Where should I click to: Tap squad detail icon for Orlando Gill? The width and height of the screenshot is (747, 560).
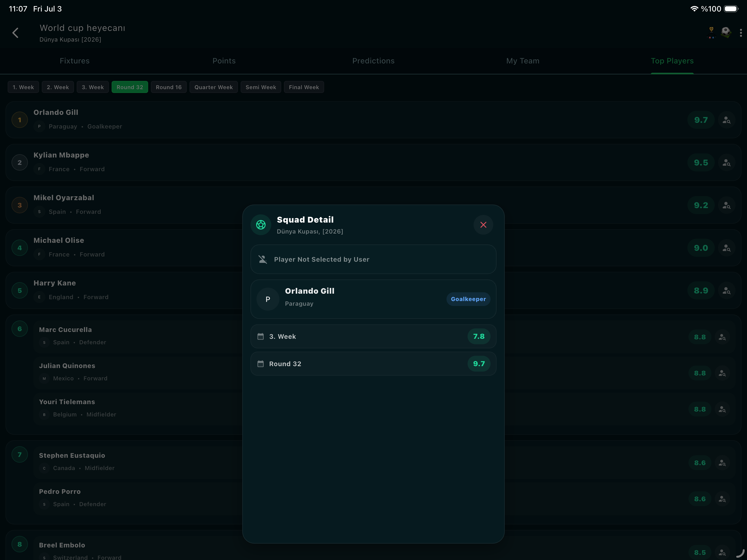pyautogui.click(x=726, y=120)
